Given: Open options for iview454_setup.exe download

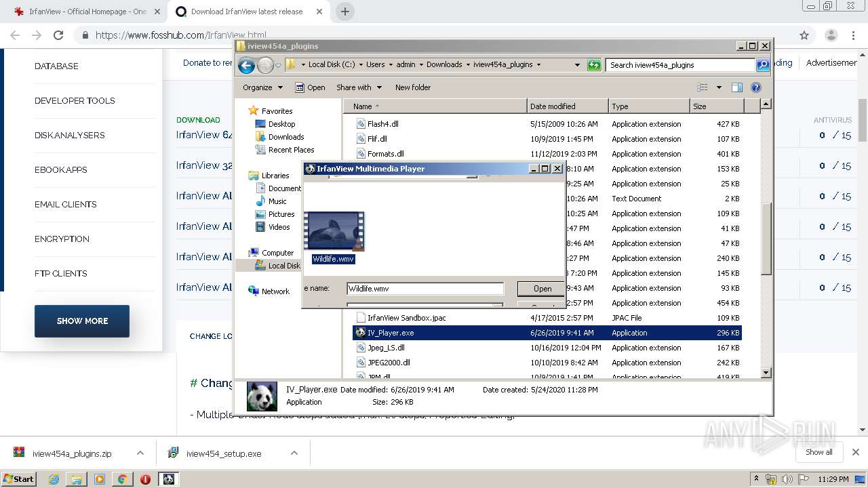Looking at the screenshot, I should coord(294,453).
